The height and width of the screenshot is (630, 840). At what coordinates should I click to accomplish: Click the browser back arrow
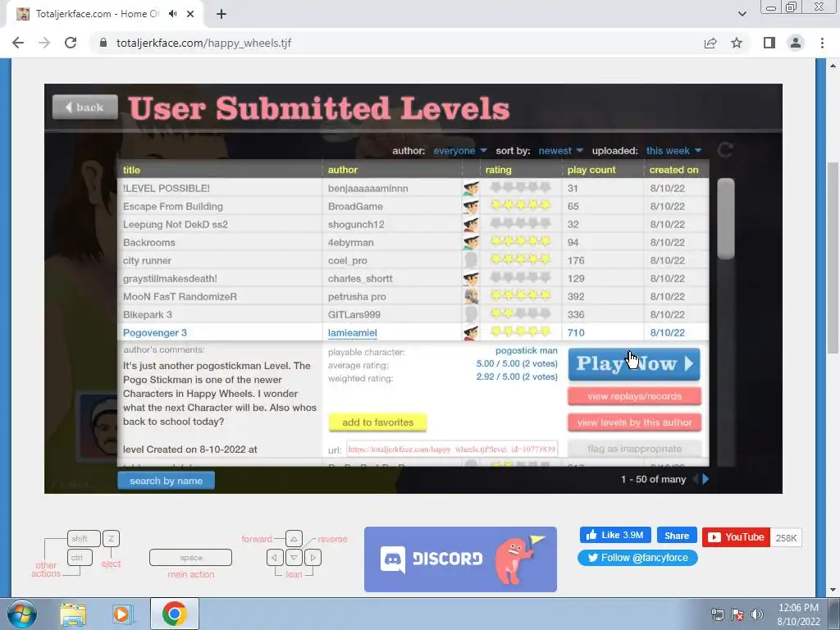pos(18,43)
